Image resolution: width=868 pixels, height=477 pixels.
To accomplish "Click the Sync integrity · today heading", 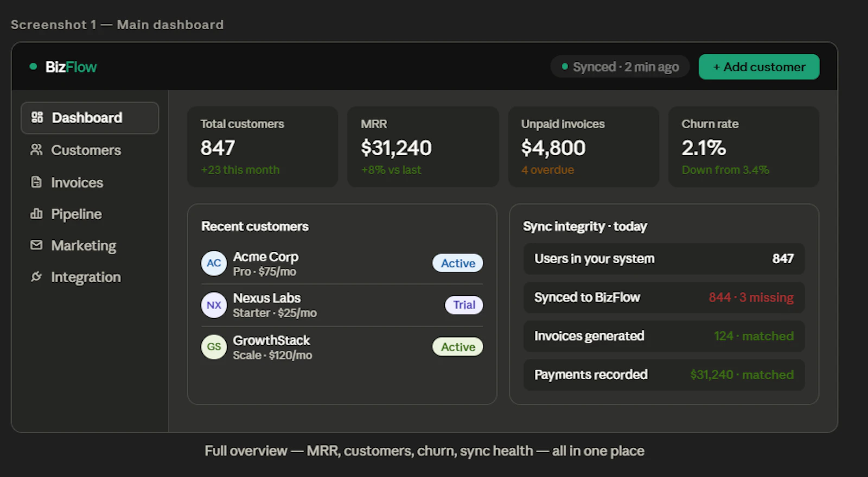I will coord(585,226).
